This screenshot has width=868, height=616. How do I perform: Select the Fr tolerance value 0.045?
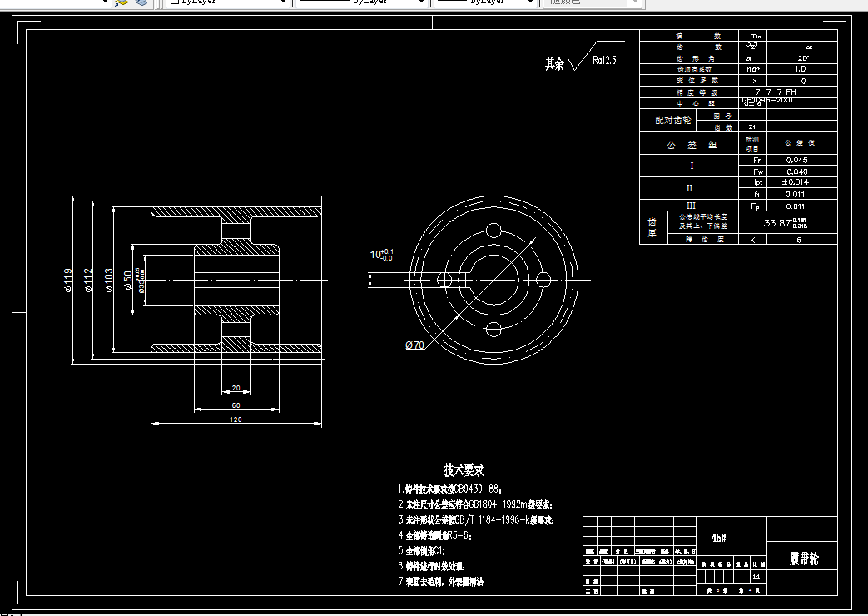coord(796,160)
